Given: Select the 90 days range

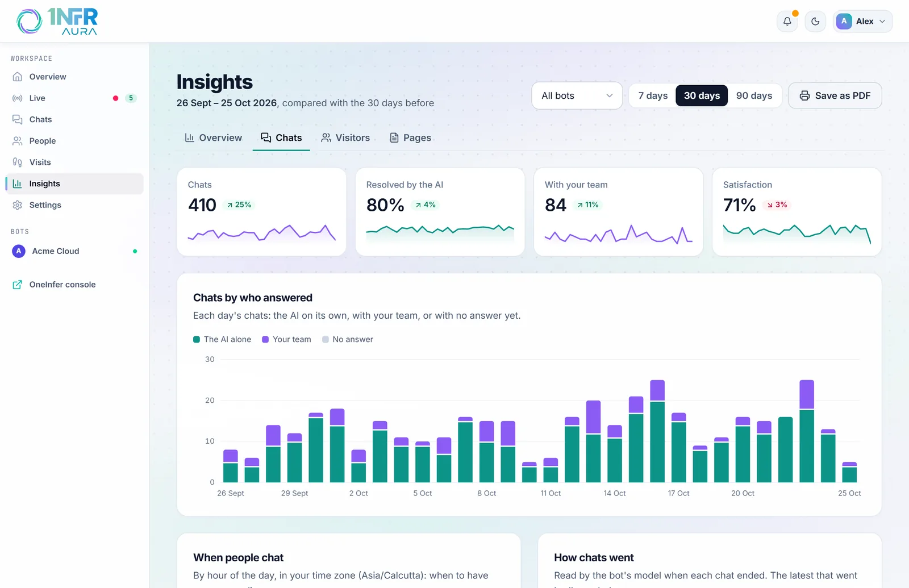Looking at the screenshot, I should click(x=754, y=95).
